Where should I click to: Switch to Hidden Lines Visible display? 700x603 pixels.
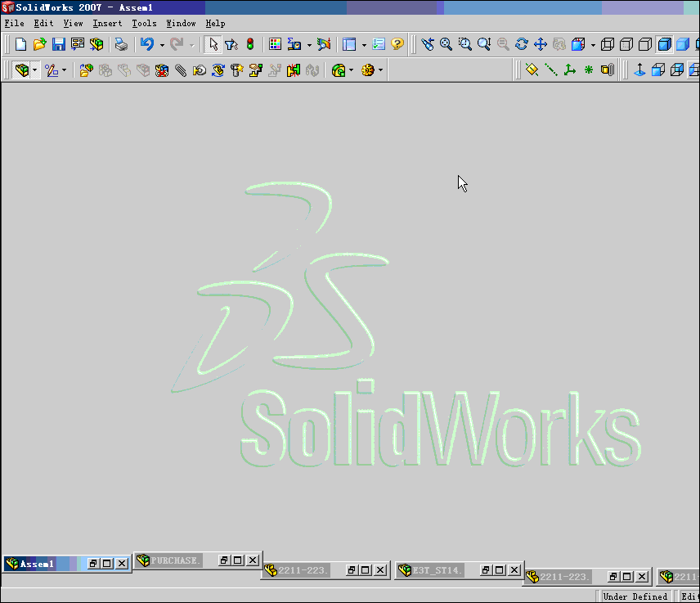(626, 44)
